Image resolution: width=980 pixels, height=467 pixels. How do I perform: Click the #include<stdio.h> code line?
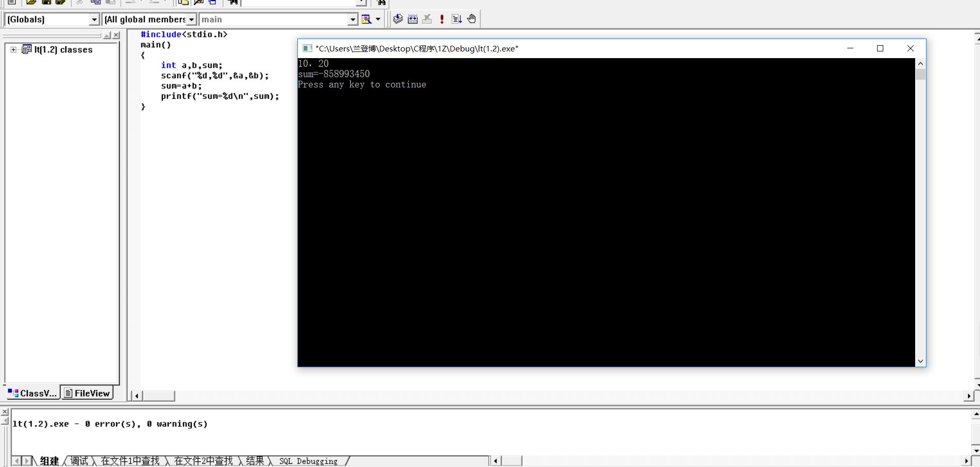pos(184,34)
